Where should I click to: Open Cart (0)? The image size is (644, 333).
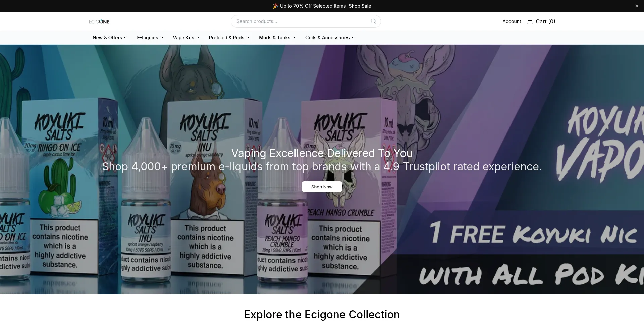pyautogui.click(x=541, y=21)
